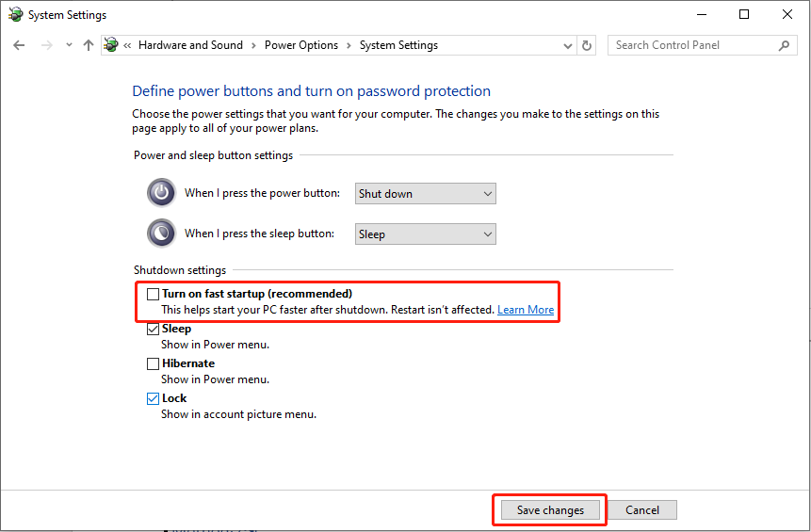
Task: Click the search magnifier icon
Action: (784, 45)
